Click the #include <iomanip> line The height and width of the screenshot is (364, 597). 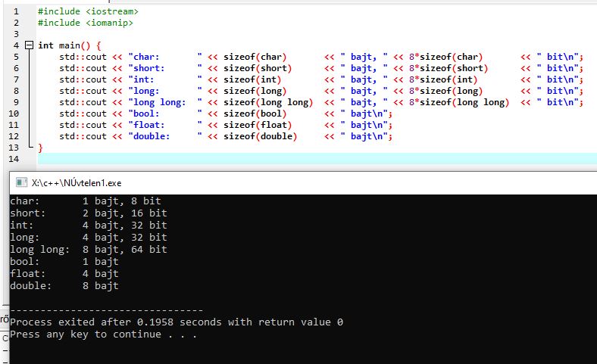(86, 23)
